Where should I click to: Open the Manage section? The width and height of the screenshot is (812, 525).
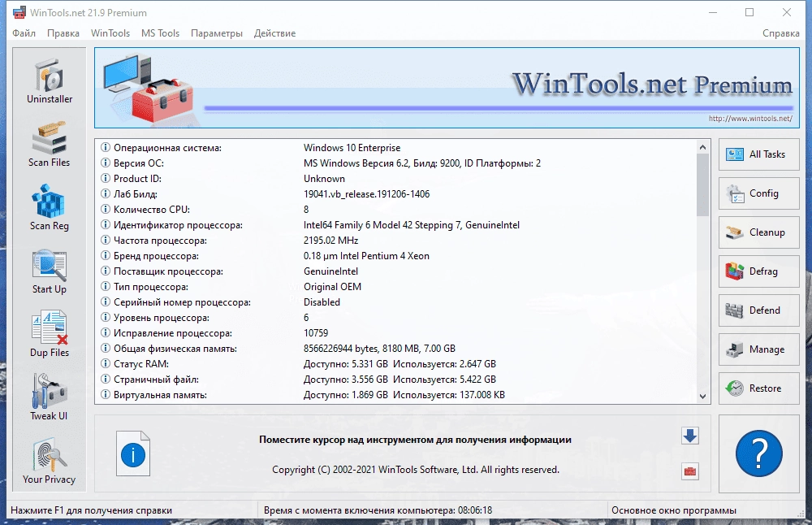tap(758, 349)
